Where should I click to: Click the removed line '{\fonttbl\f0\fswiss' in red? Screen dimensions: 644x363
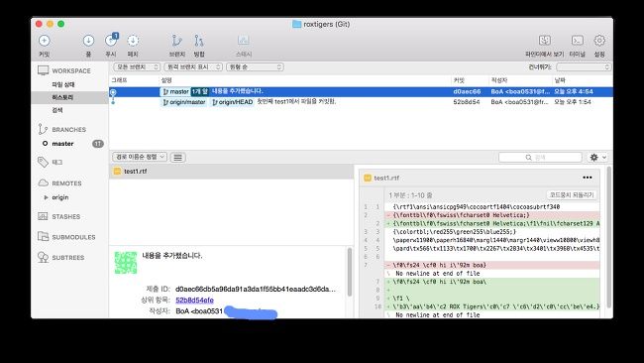[x=491, y=215]
